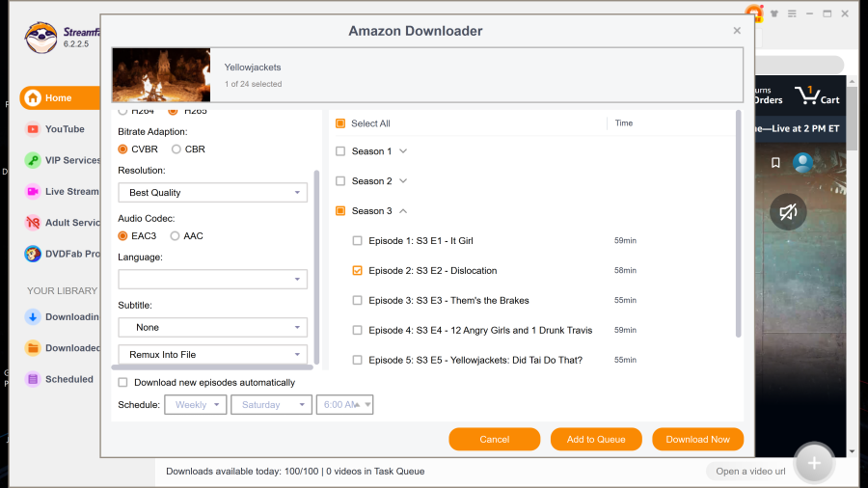Screen dimensions: 868x488
Task: Click the DVDFab Products icon
Action: pos(33,254)
